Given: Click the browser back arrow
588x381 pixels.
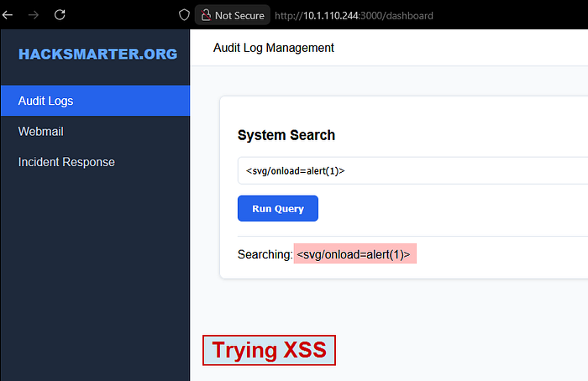Looking at the screenshot, I should [8, 15].
